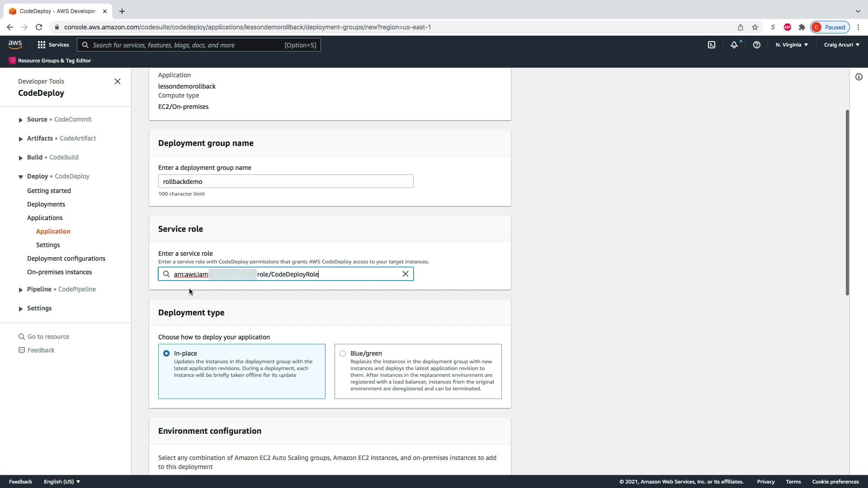Bookmark page with the star icon
This screenshot has width=868, height=488.
point(755,27)
